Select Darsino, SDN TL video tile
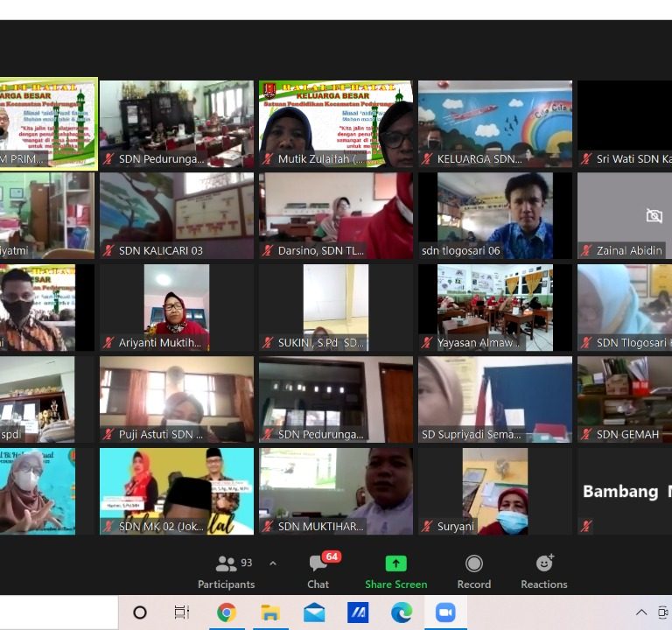672x630 pixels. [336, 215]
